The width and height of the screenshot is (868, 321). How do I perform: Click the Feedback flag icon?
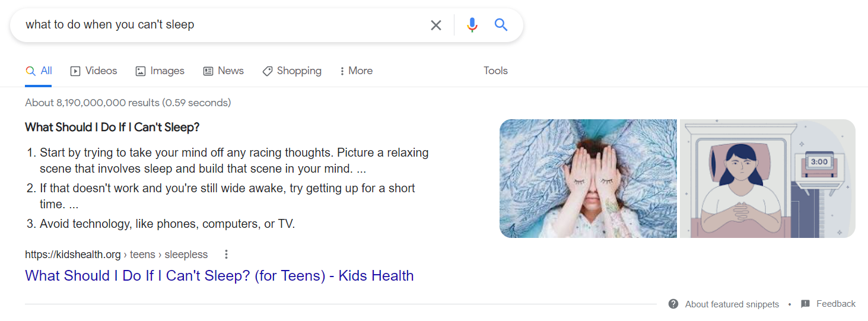(805, 304)
